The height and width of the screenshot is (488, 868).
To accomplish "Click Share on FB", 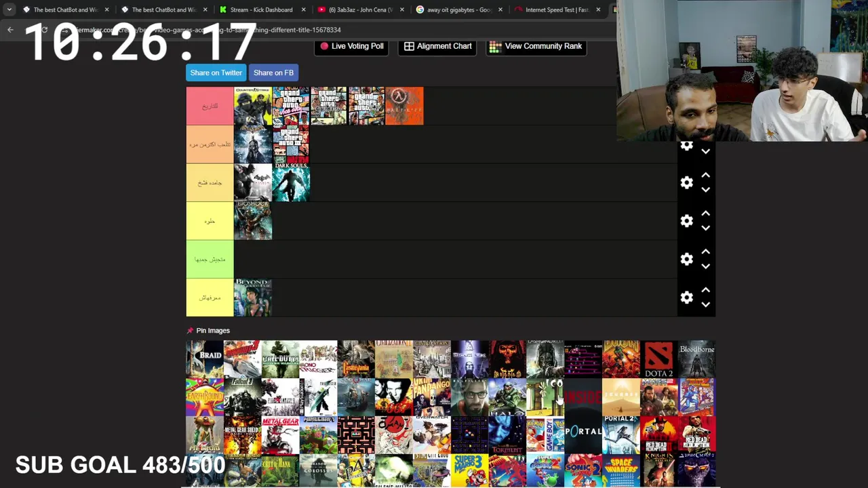I will point(273,73).
